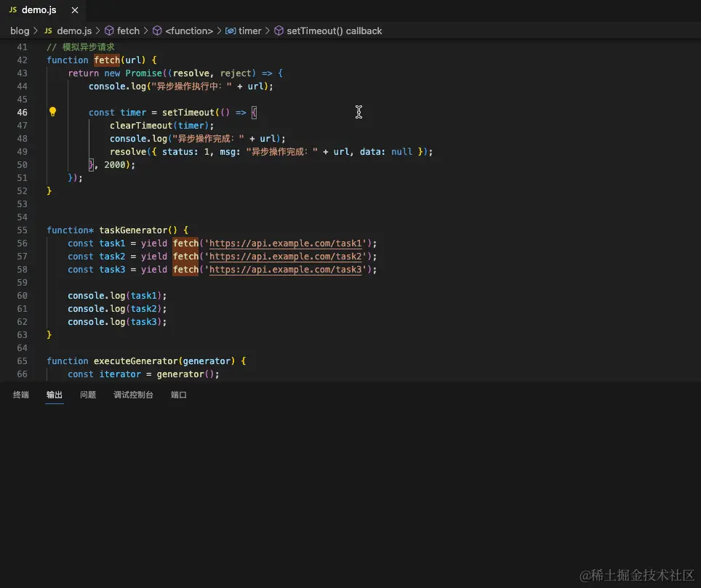Open the task3 URL link on line 58

tap(285, 270)
